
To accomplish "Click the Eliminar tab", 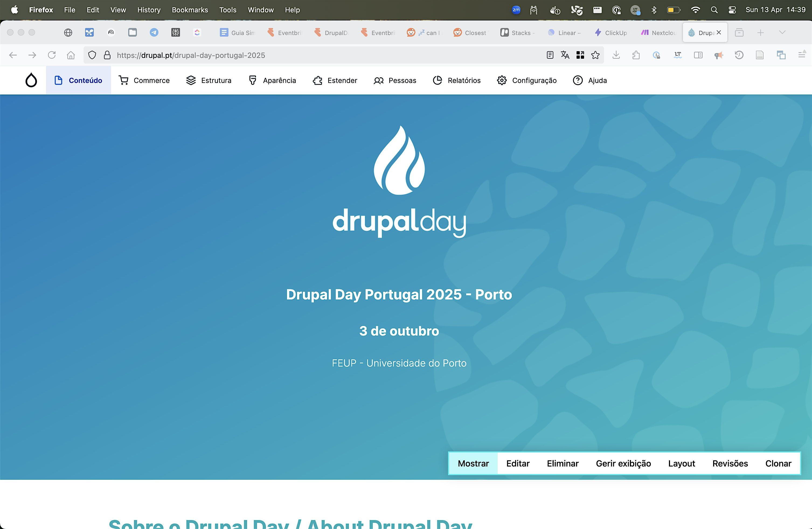I will point(563,463).
